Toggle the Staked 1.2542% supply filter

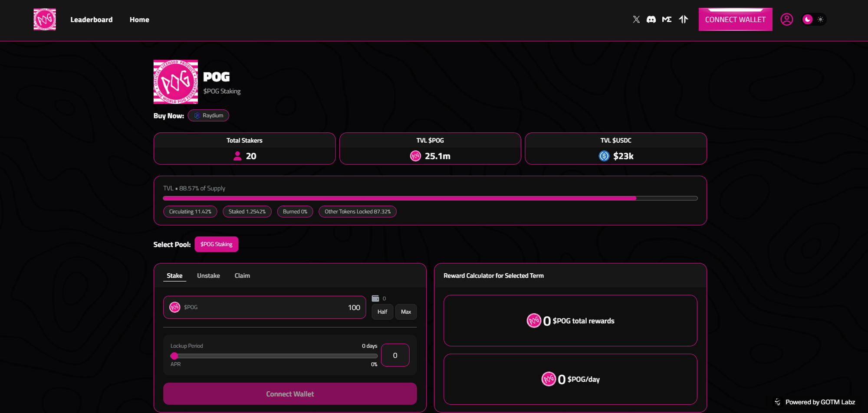247,211
